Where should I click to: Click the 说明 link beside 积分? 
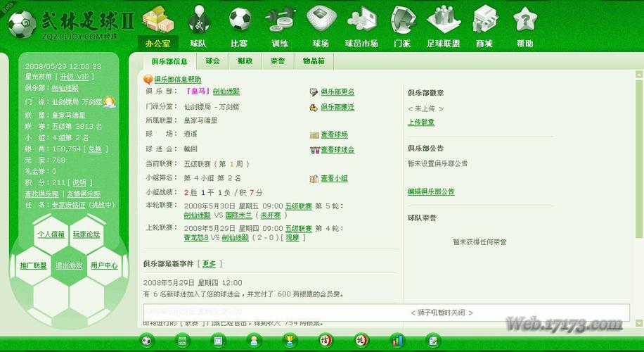pos(79,182)
